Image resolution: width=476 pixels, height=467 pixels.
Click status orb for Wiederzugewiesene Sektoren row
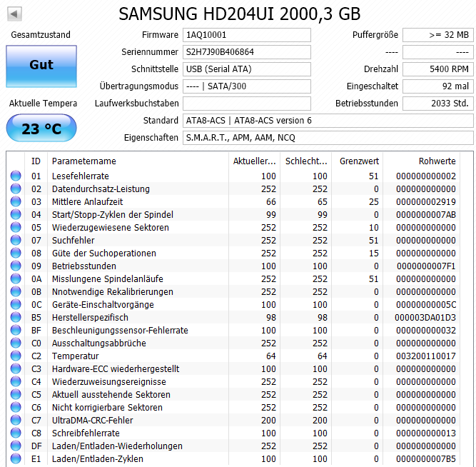(x=16, y=227)
